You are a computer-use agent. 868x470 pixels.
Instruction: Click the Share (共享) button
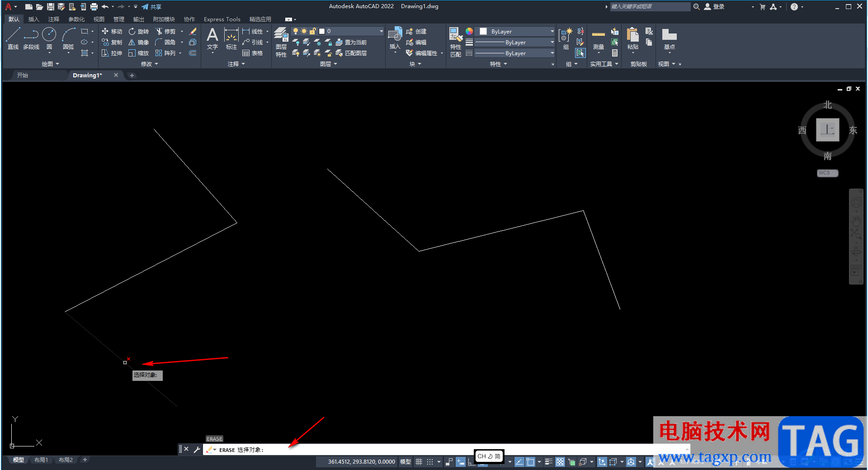[151, 7]
